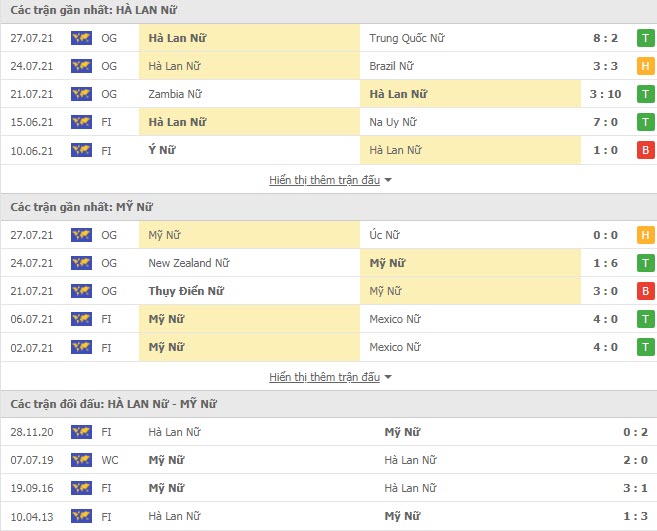Open Trung Quốc Nữ team link
Screen dimensions: 657x531
click(406, 38)
